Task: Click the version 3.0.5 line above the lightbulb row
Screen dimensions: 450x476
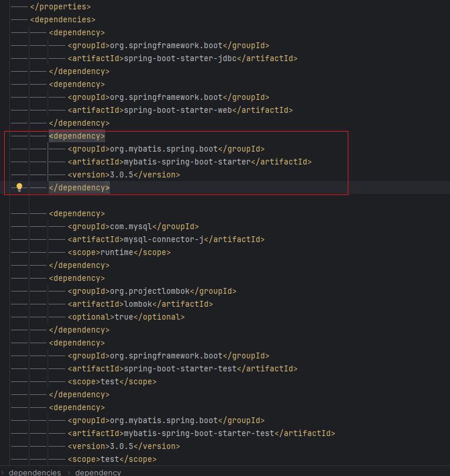Action: (x=124, y=175)
